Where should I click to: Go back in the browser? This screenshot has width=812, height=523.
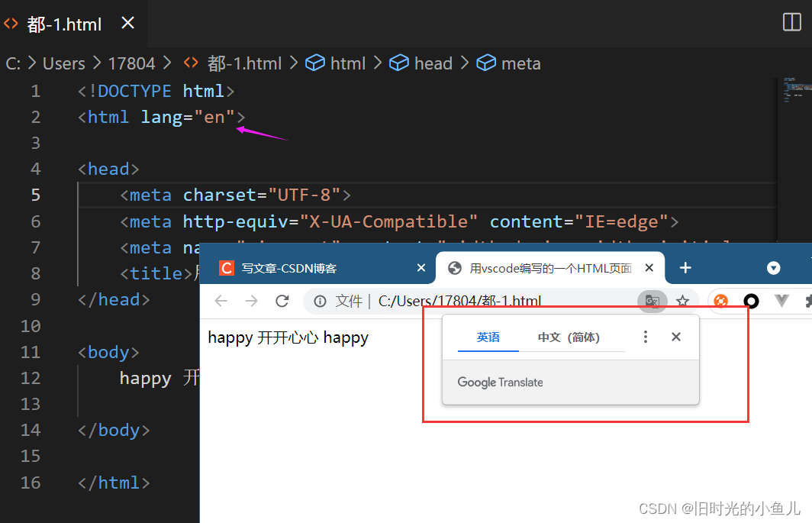(x=221, y=301)
